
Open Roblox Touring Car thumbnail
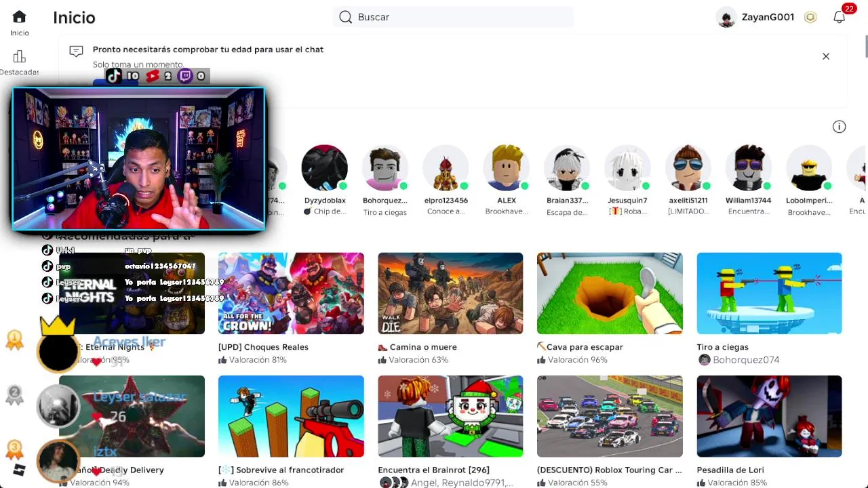(610, 416)
